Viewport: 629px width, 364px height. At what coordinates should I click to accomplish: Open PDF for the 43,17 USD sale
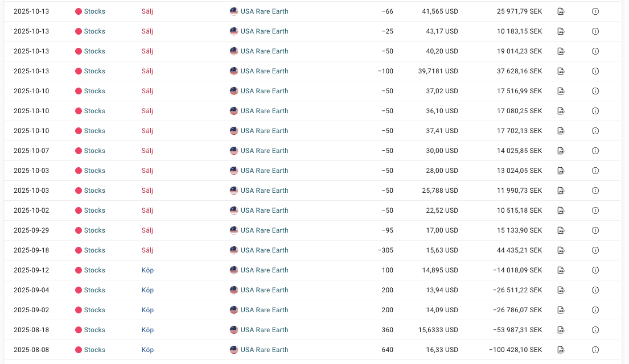coord(561,31)
